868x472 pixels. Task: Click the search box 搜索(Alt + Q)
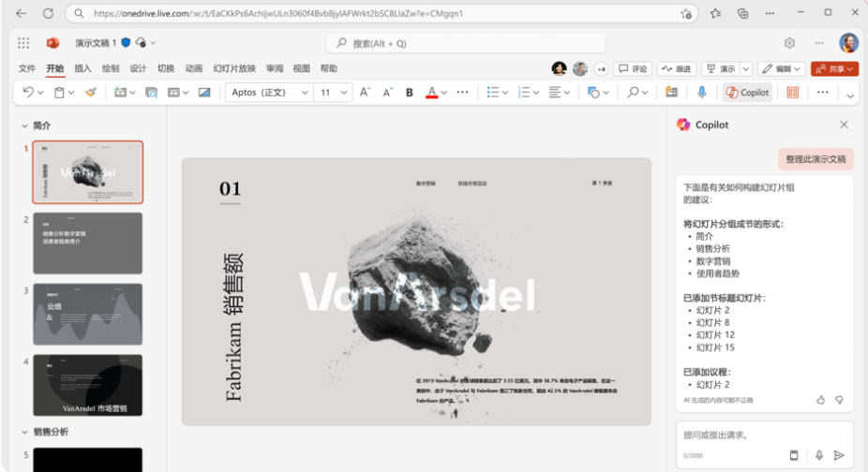466,42
